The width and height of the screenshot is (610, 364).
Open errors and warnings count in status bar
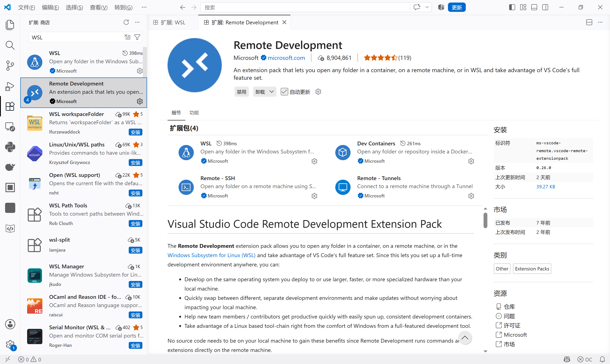point(29,359)
